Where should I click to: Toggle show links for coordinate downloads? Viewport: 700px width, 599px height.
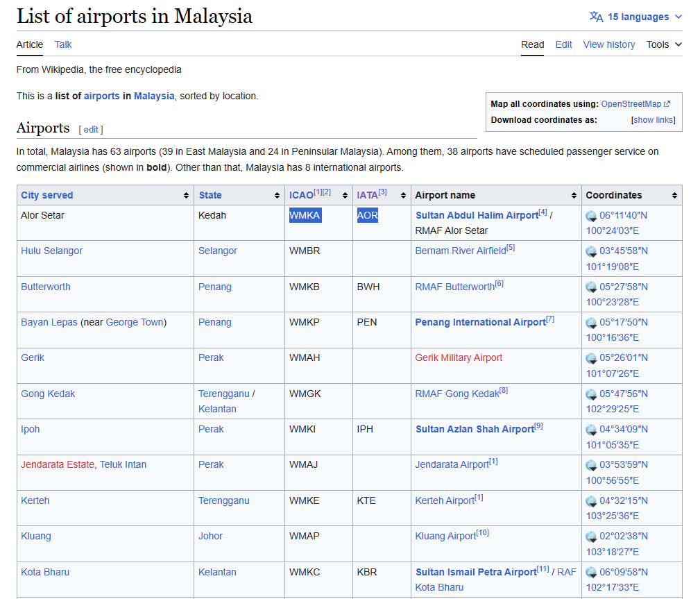pos(654,120)
